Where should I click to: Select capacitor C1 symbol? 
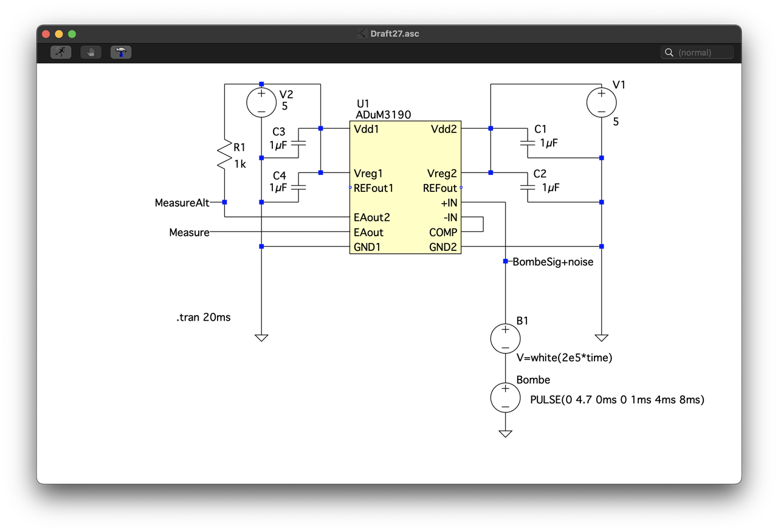(528, 143)
